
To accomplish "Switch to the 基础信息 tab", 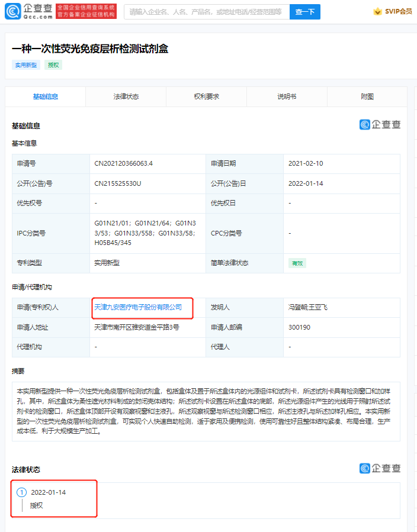I will (46, 96).
